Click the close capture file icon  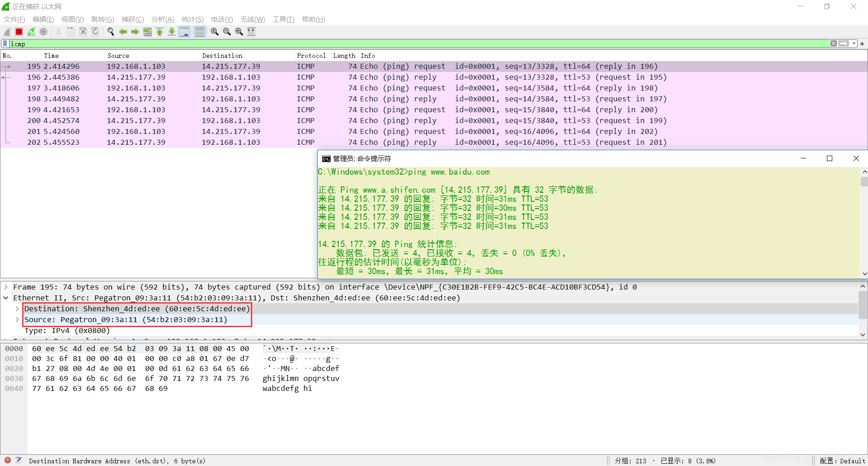click(x=83, y=32)
